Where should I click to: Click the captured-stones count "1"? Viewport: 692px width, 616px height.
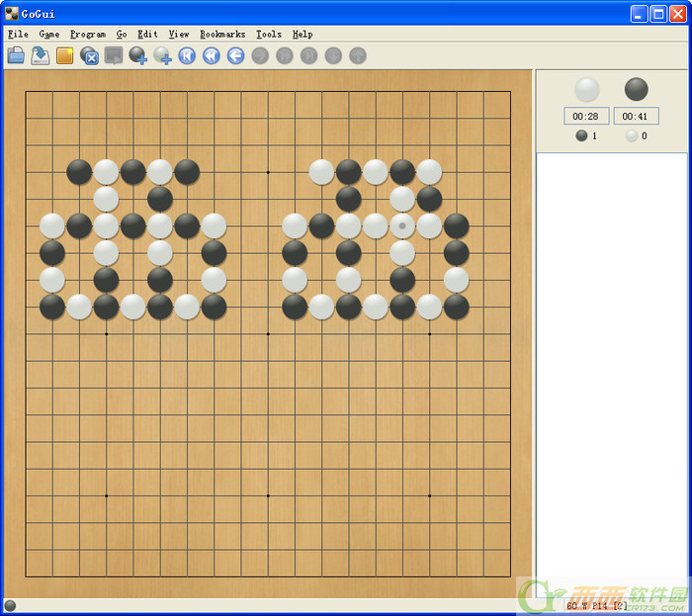click(x=594, y=135)
